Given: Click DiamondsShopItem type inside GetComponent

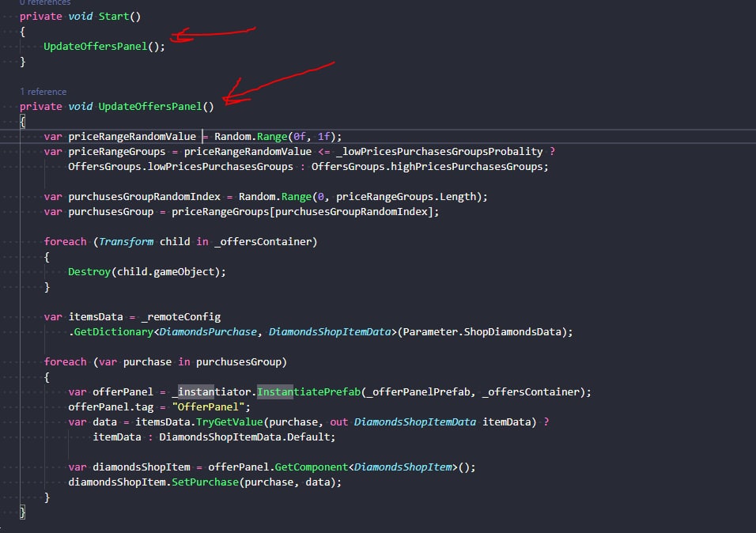Looking at the screenshot, I should tap(403, 467).
